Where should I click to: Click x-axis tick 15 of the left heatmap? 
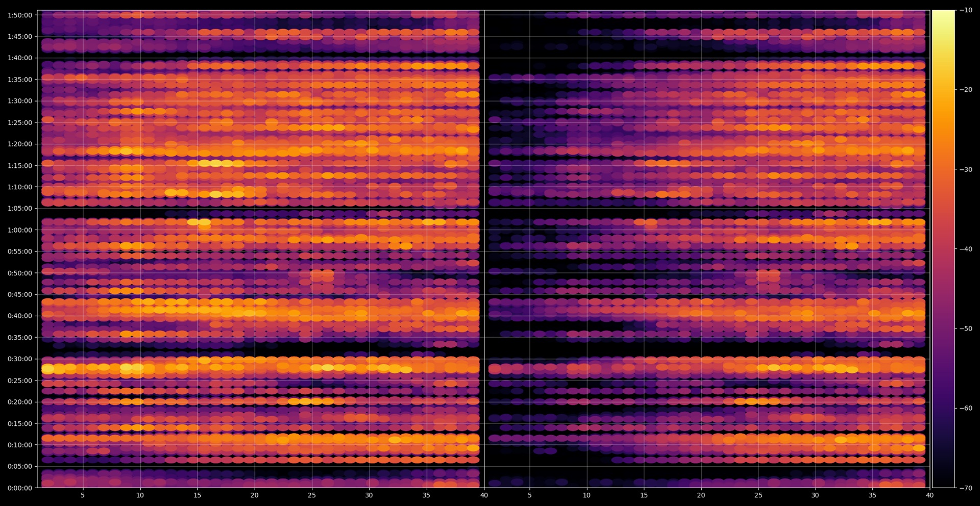pos(197,495)
